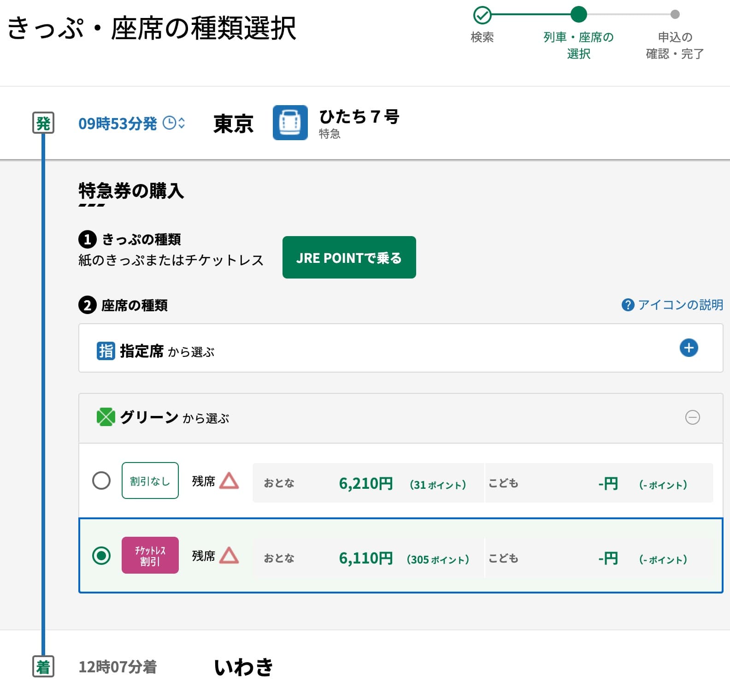Screen dimensions: 730x700
Task: Click the JRE POINTで乗る button
Action: coord(349,257)
